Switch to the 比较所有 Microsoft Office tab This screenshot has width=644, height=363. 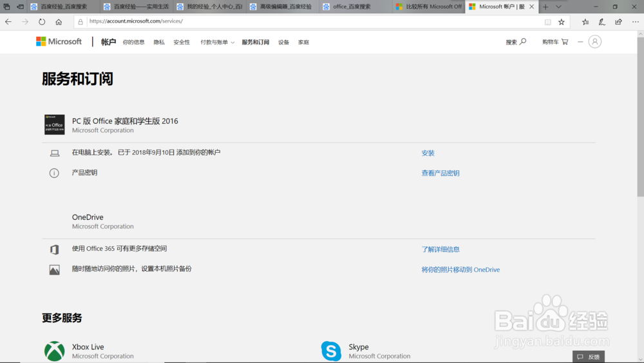pyautogui.click(x=429, y=6)
